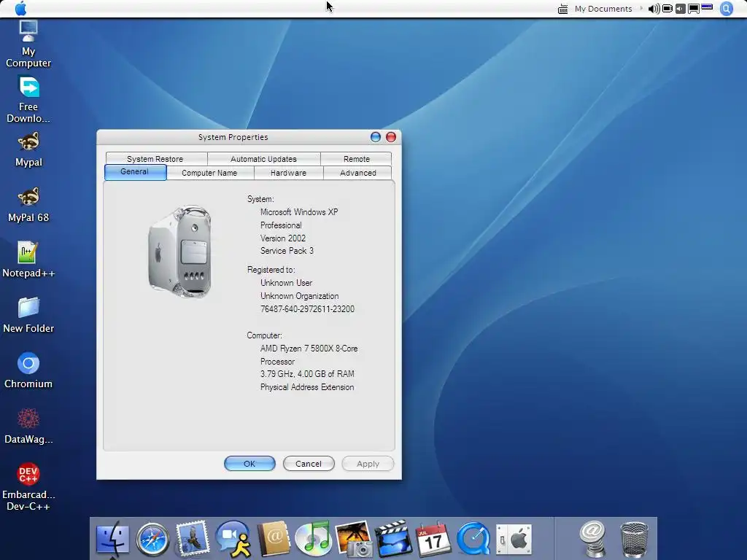The height and width of the screenshot is (560, 747).
Task: Click the 'Version 2002' text
Action: tap(283, 238)
